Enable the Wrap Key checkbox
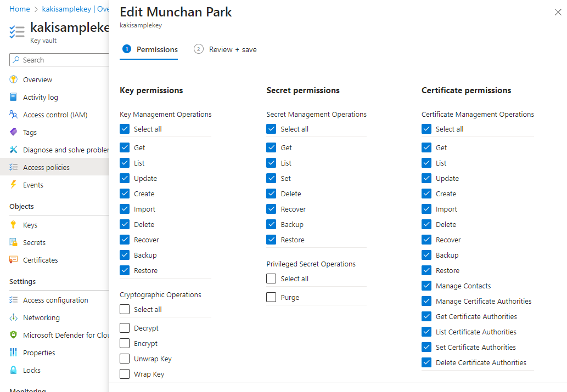This screenshot has width=567, height=392. (x=125, y=374)
